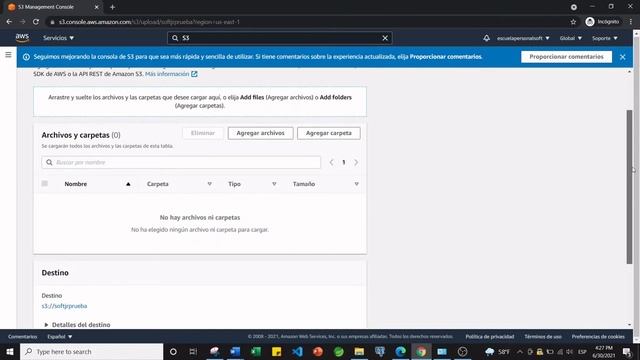Click the AWS top search box

[x=280, y=38]
